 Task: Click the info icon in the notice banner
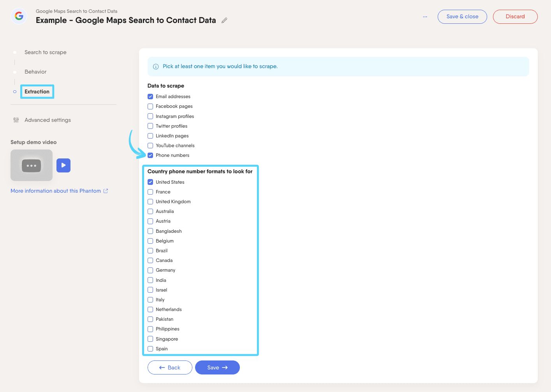156,67
